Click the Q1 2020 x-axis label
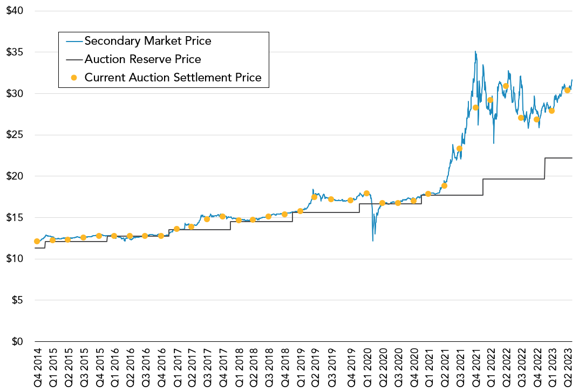Viewport: 579px width, 392px height. coord(367,367)
